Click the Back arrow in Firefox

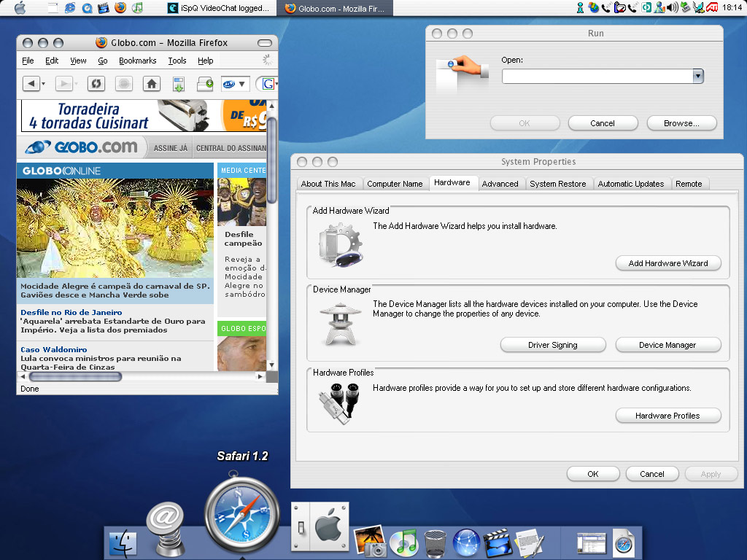(x=32, y=83)
